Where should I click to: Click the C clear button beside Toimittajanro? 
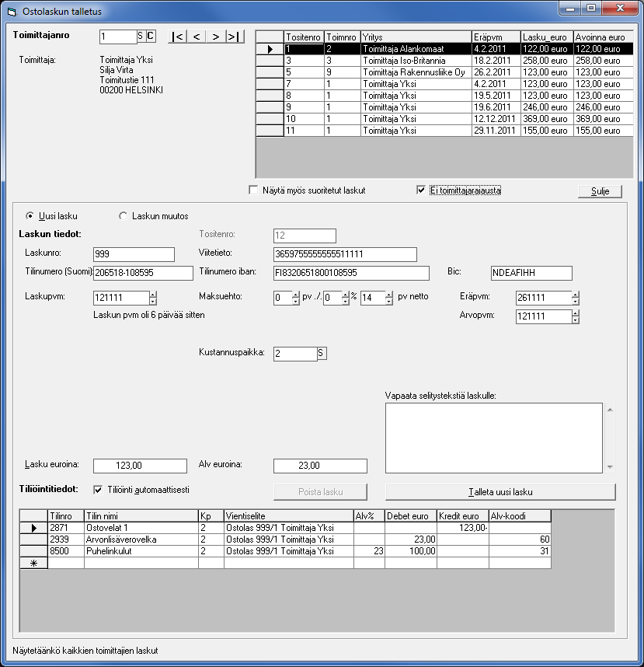tap(151, 37)
